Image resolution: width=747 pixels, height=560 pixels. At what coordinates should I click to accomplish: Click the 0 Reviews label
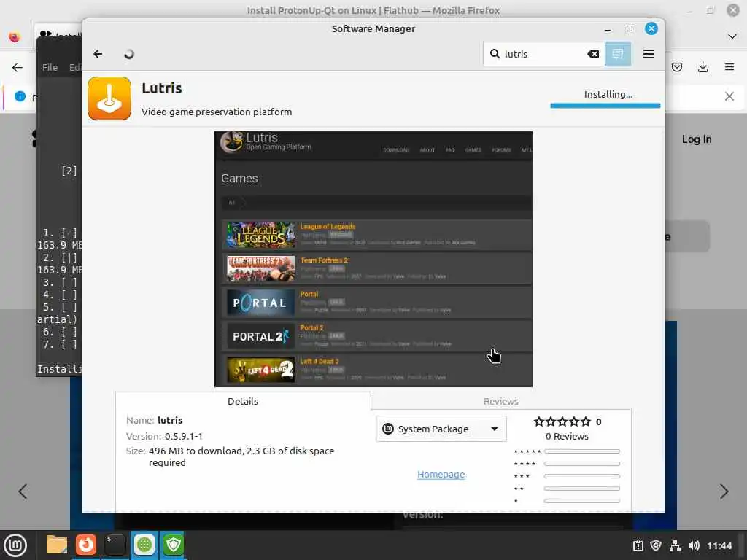tap(567, 436)
